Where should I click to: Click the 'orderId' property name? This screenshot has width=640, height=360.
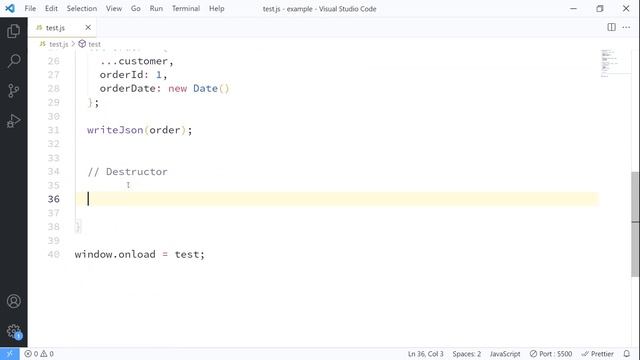coord(122,74)
